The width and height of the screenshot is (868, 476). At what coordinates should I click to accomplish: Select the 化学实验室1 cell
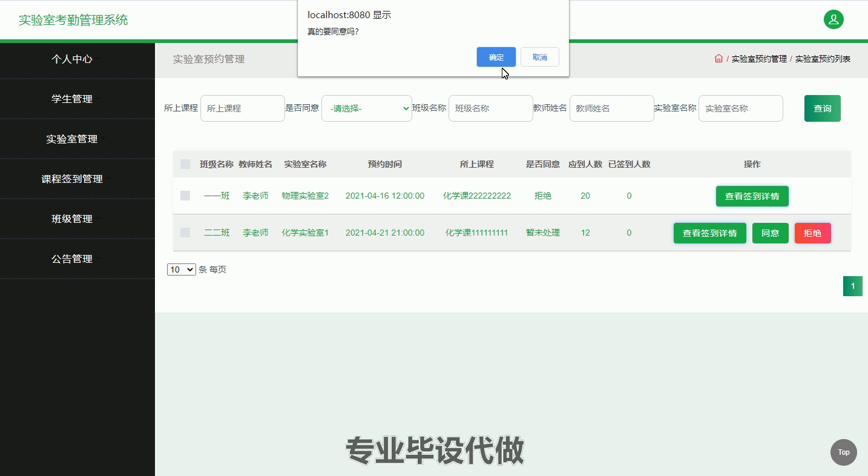coord(305,233)
